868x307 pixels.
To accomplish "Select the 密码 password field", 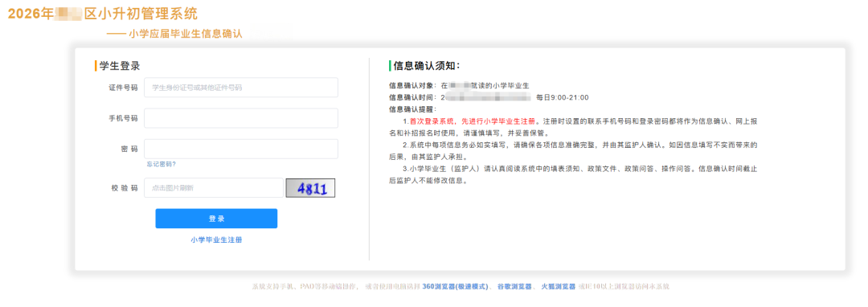I will [x=241, y=149].
